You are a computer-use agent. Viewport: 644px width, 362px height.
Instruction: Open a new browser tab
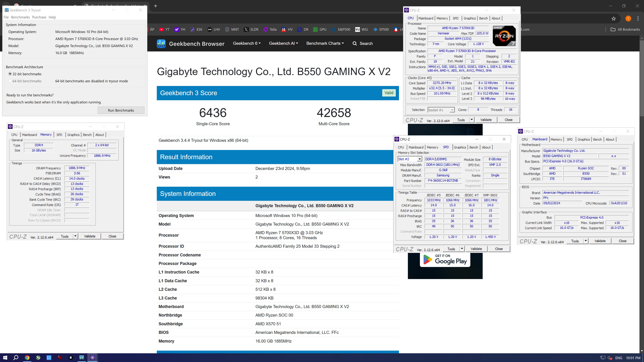(155, 6)
